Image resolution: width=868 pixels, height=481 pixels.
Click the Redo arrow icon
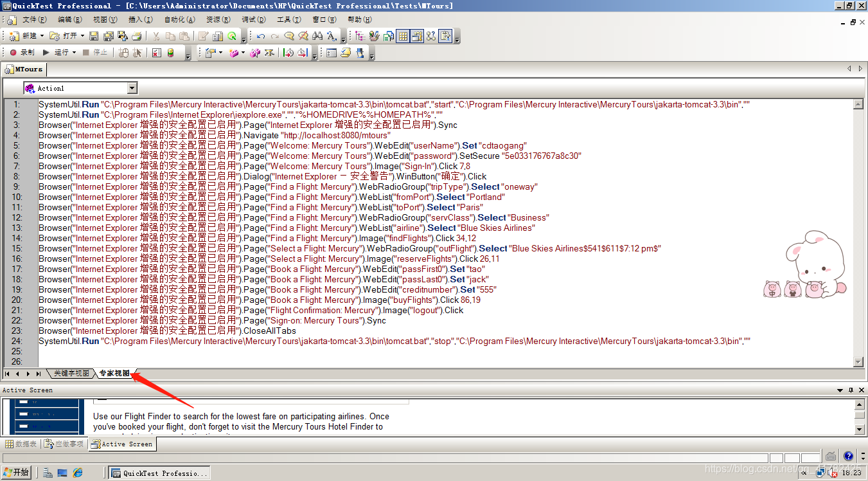(x=275, y=36)
